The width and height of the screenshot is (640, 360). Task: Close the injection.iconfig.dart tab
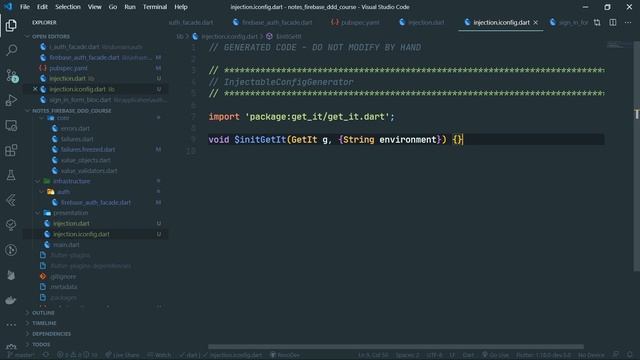pos(536,22)
